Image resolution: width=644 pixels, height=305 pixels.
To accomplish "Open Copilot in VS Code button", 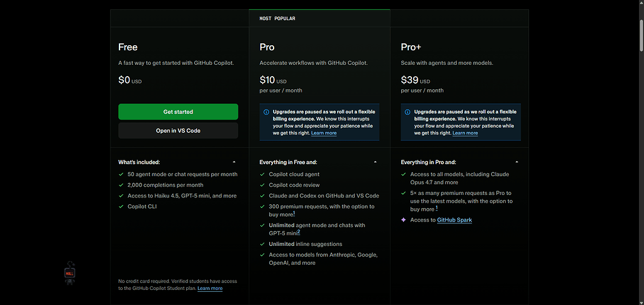I will click(178, 131).
